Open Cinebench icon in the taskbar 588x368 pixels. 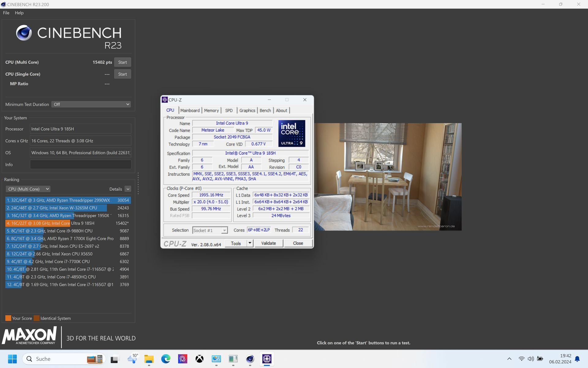pos(250,358)
